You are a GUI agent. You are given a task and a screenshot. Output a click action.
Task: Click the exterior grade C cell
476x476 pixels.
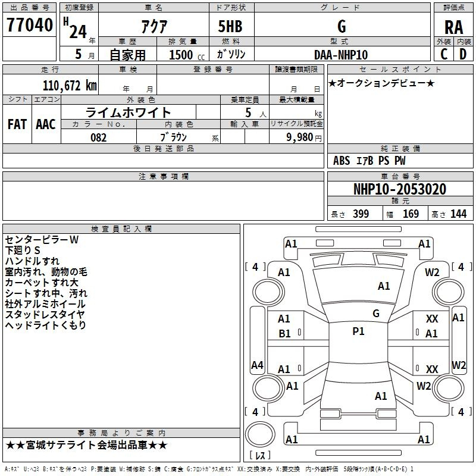point(443,54)
